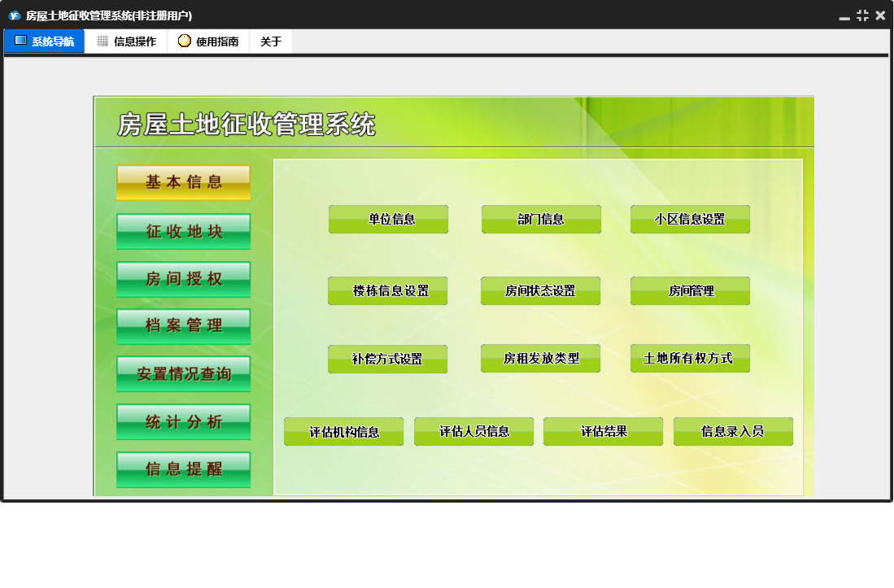Open the 系统导航 tab

click(45, 41)
